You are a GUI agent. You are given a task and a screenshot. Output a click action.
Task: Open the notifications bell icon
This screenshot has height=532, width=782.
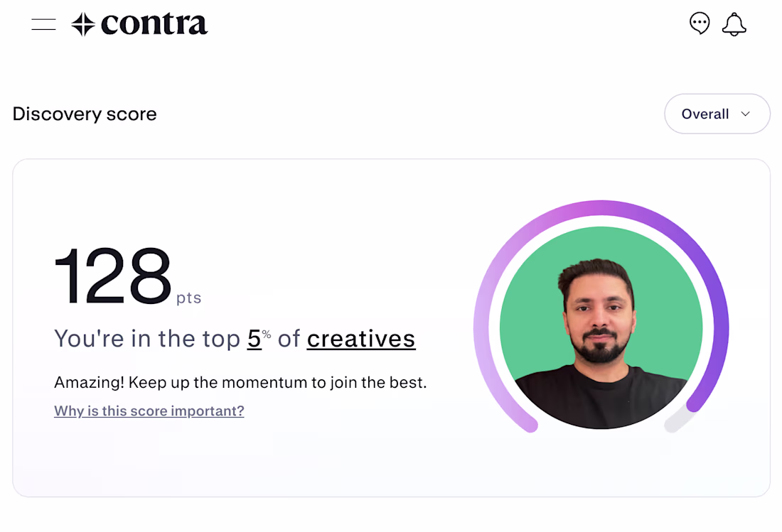(x=734, y=24)
